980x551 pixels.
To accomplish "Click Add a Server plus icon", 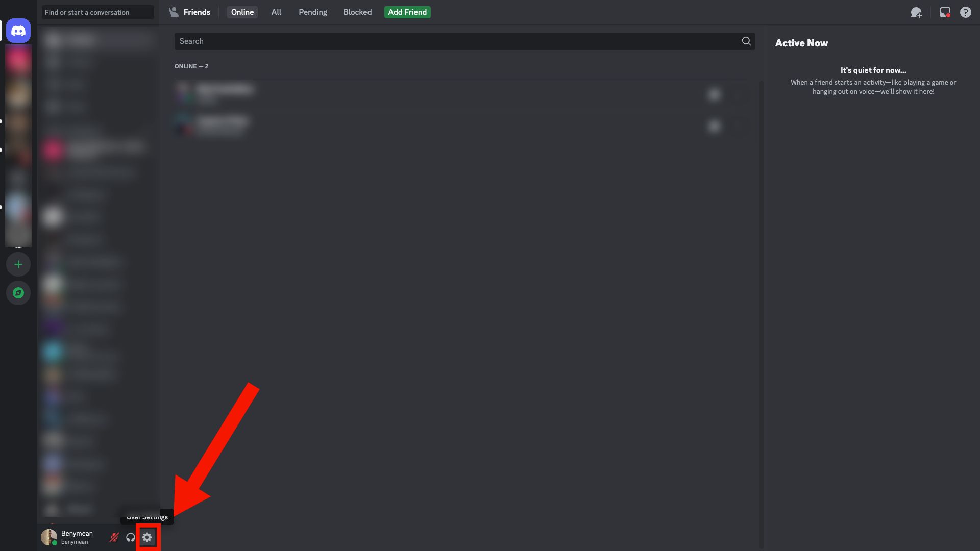I will click(18, 264).
